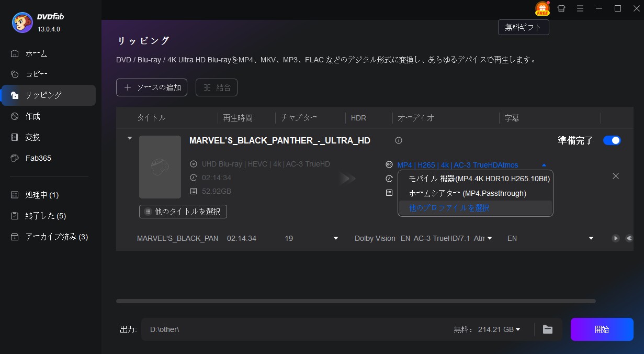Go to the 変換 (Converter) module
The height and width of the screenshot is (354, 644).
point(48,137)
